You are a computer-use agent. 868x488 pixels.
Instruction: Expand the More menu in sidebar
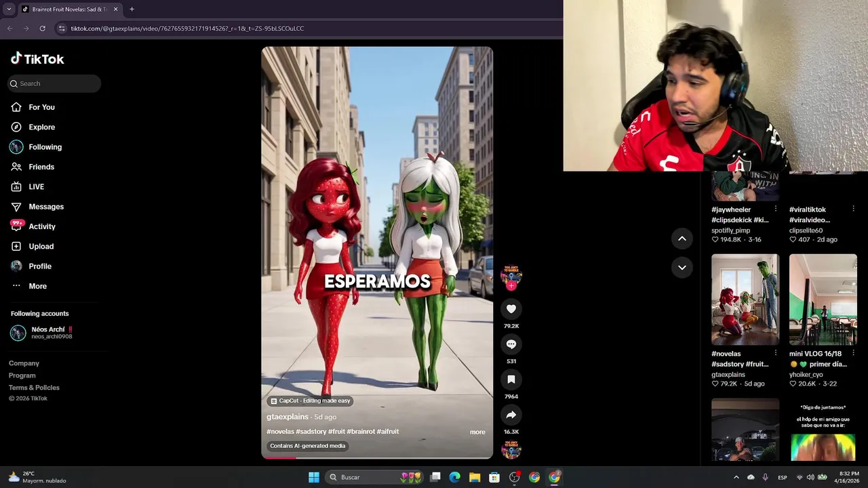click(x=37, y=286)
